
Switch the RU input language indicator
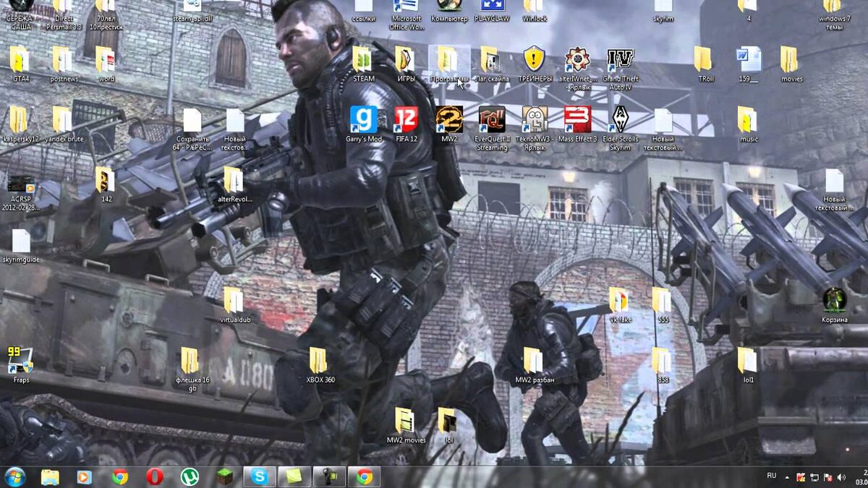(772, 476)
